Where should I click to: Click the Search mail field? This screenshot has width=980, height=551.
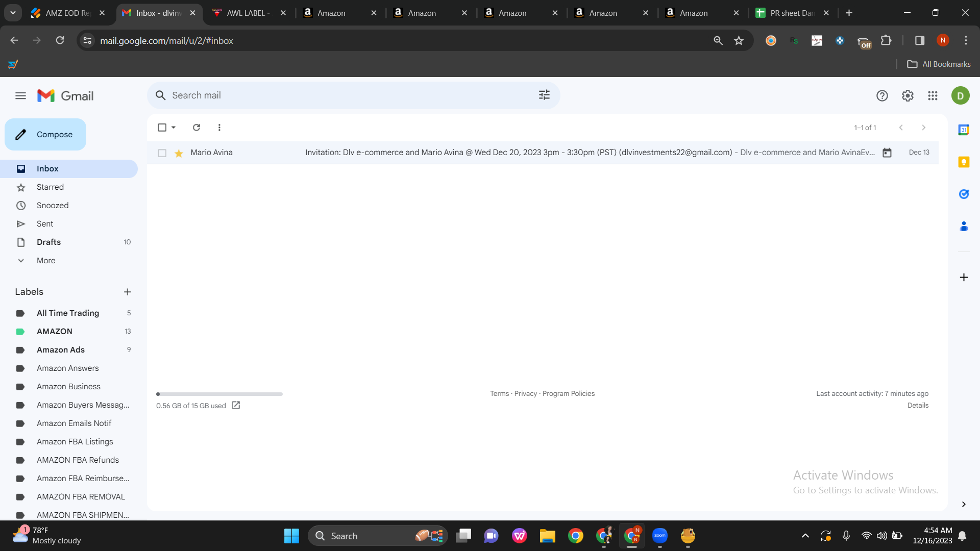pyautogui.click(x=352, y=95)
